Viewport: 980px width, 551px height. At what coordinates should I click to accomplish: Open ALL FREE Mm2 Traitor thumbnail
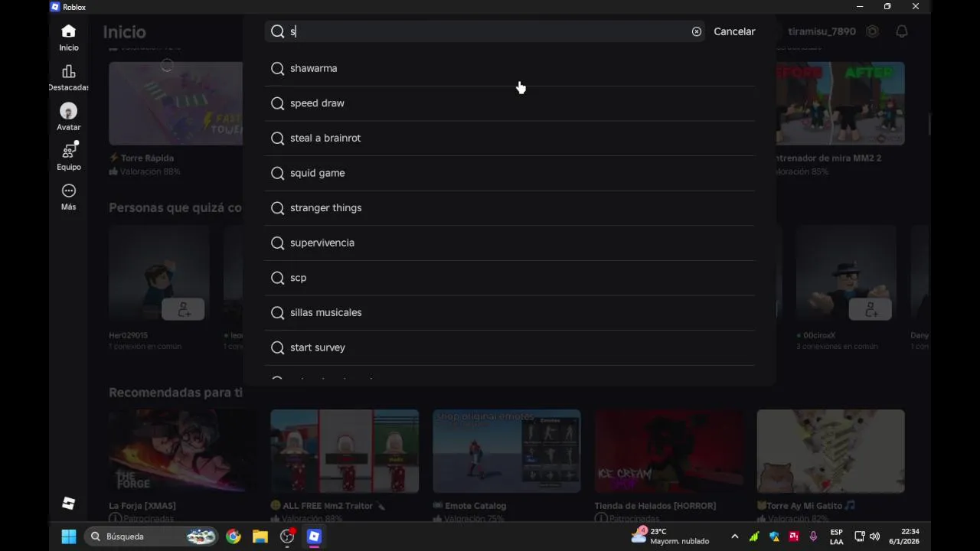[345, 451]
